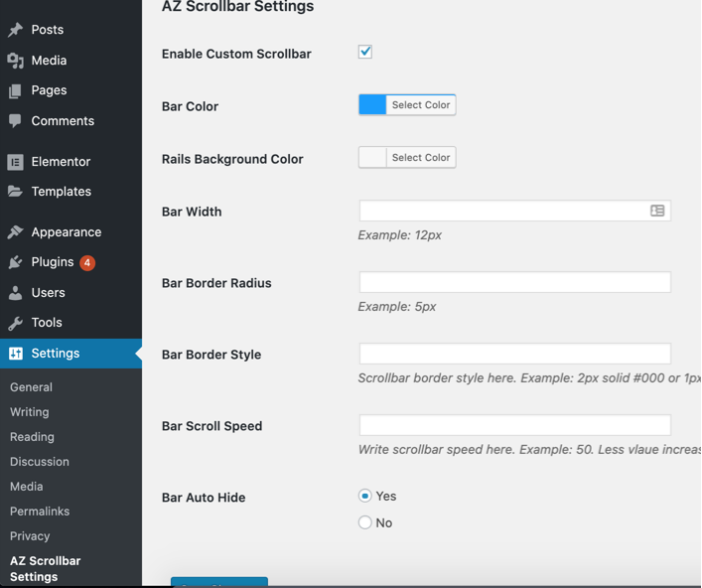Click the Templates folder icon
702x588 pixels.
tap(15, 192)
